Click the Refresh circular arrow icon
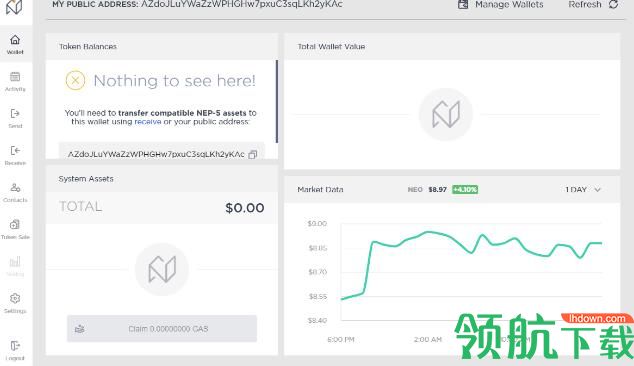This screenshot has width=634, height=366. [x=613, y=4]
